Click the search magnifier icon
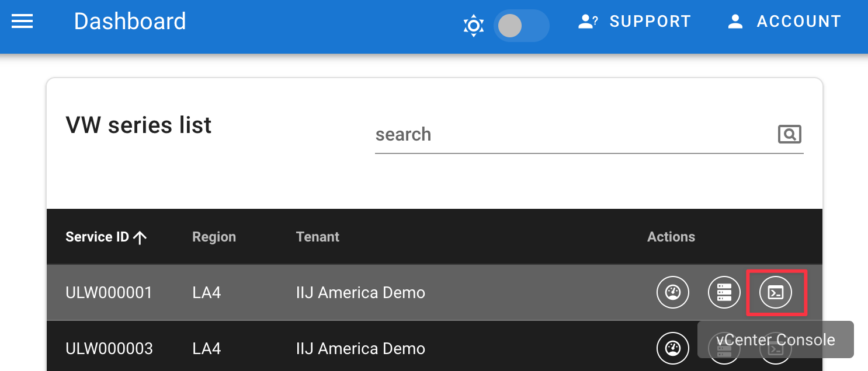This screenshot has width=868, height=371. point(789,135)
